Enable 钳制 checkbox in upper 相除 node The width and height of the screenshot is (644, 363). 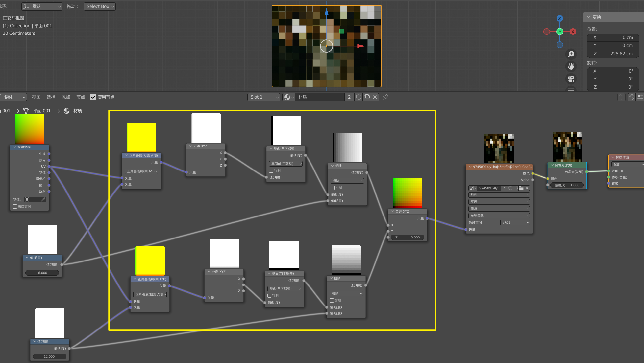333,188
